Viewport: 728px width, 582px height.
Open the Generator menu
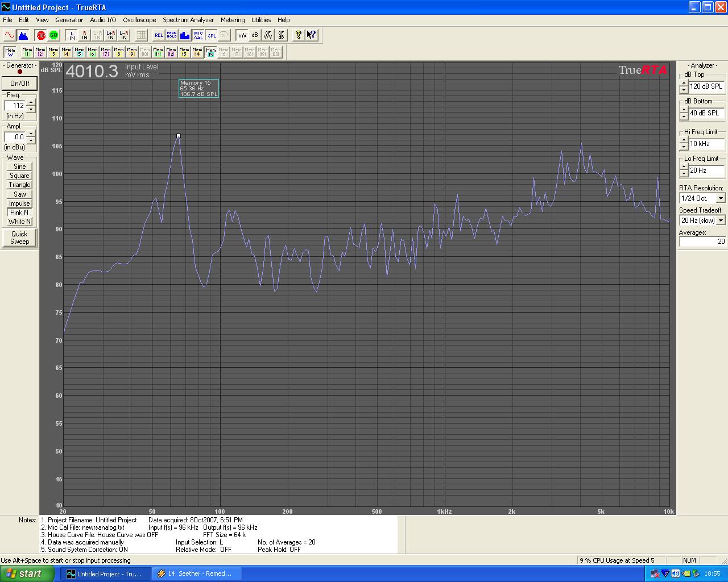[x=69, y=20]
